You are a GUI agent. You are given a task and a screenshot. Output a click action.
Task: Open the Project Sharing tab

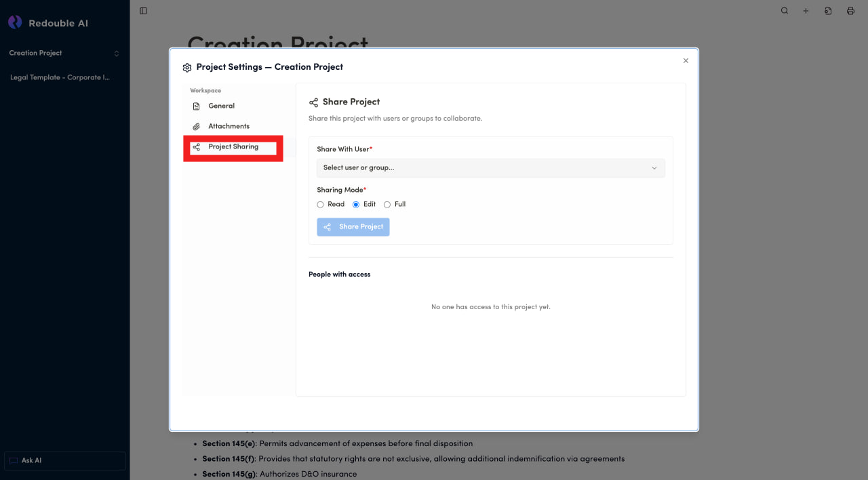coord(233,147)
